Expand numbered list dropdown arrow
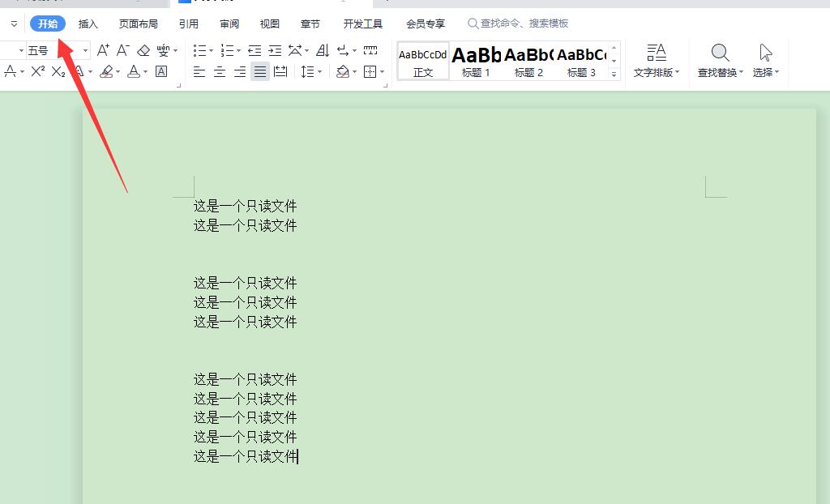The image size is (830, 504). [239, 51]
